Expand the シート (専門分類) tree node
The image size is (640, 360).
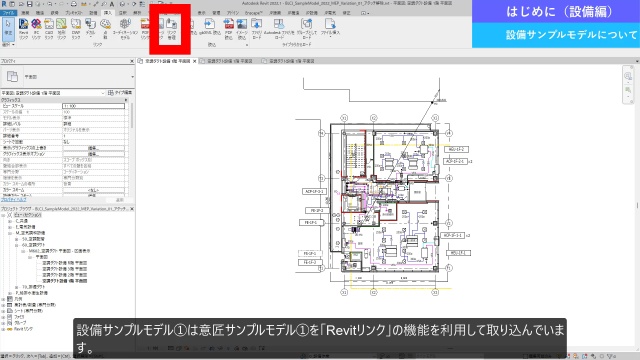[x=4, y=311]
